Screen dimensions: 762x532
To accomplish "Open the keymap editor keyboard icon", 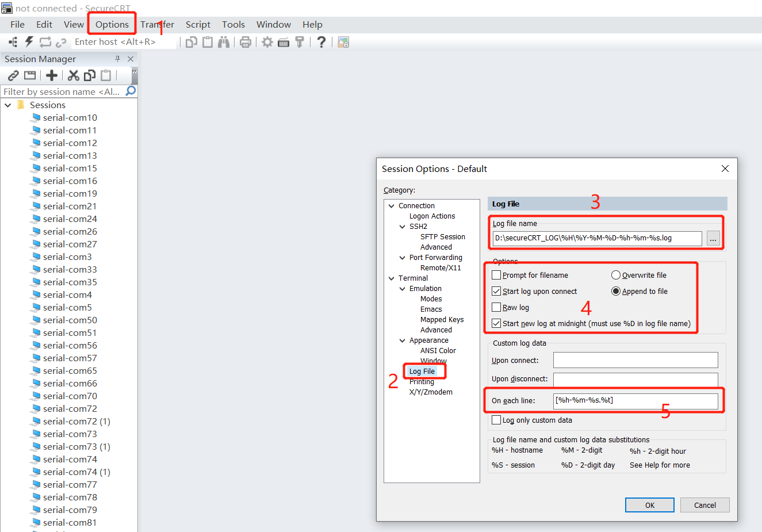I will tap(284, 43).
